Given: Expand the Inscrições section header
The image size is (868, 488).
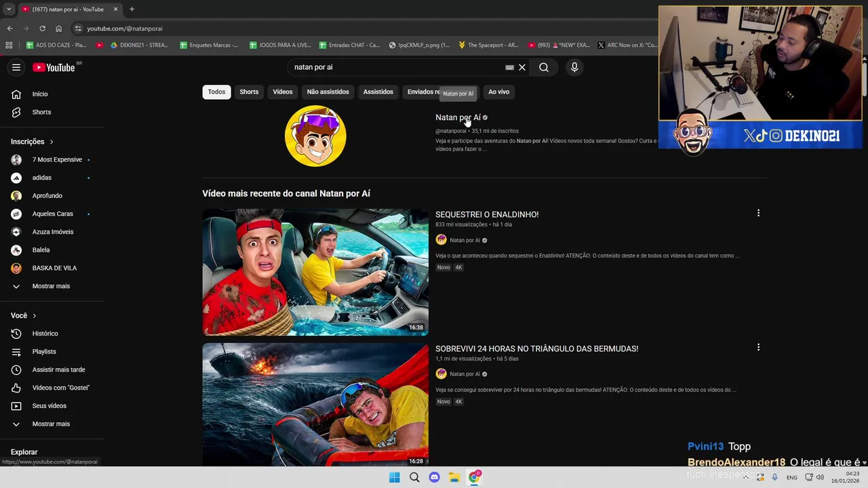Looking at the screenshot, I should (x=32, y=142).
